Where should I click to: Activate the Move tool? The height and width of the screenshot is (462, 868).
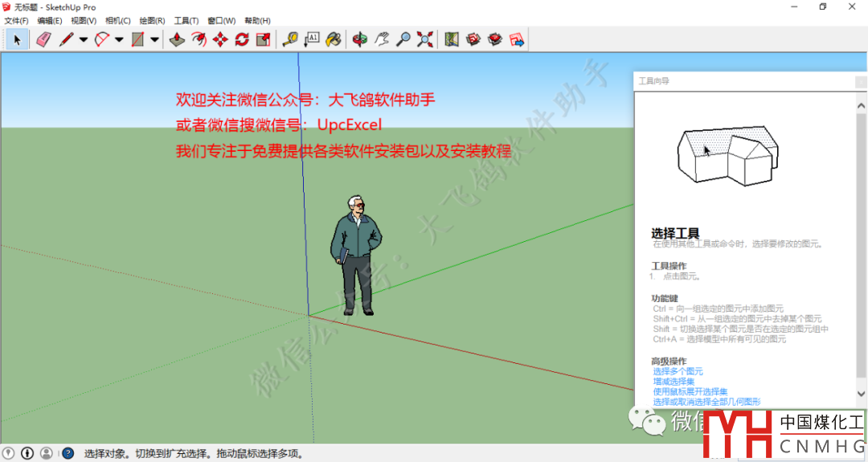[220, 39]
